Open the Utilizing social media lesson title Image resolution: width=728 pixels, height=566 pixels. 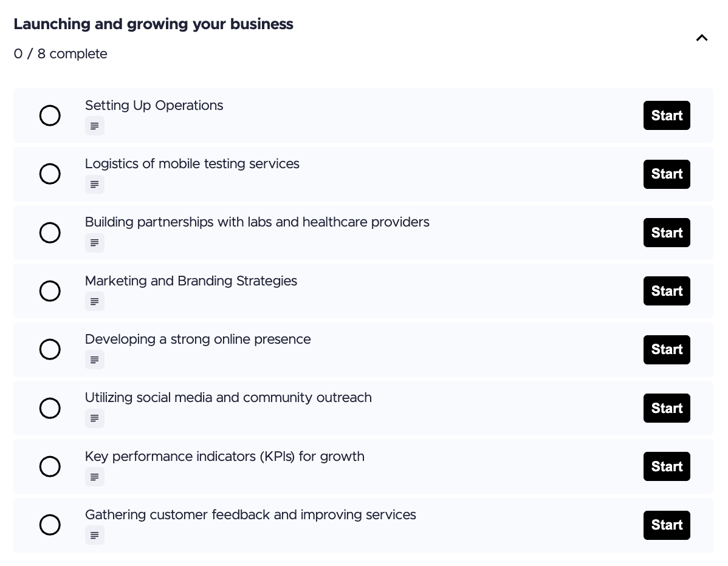click(228, 398)
